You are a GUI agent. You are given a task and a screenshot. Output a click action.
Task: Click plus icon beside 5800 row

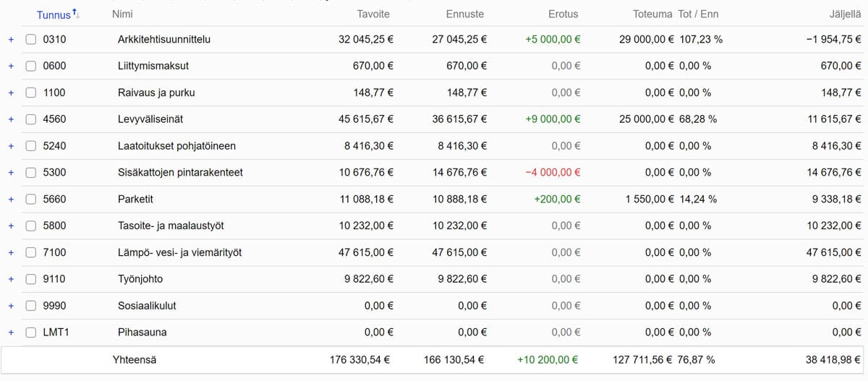click(11, 226)
